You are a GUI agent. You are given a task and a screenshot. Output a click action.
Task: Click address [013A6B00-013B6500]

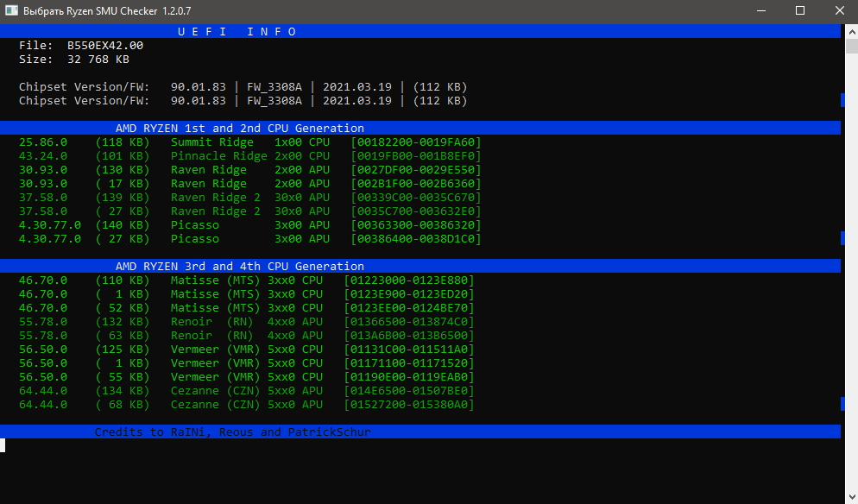click(x=409, y=336)
